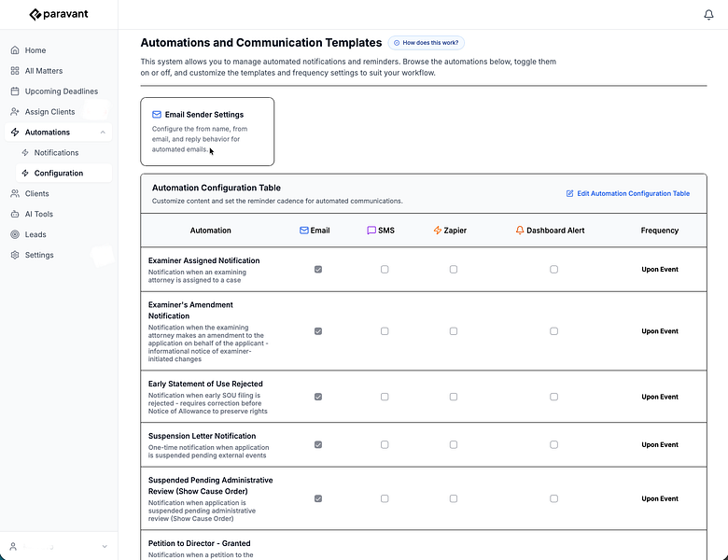Click the Settings gear icon
728x560 pixels.
(15, 255)
